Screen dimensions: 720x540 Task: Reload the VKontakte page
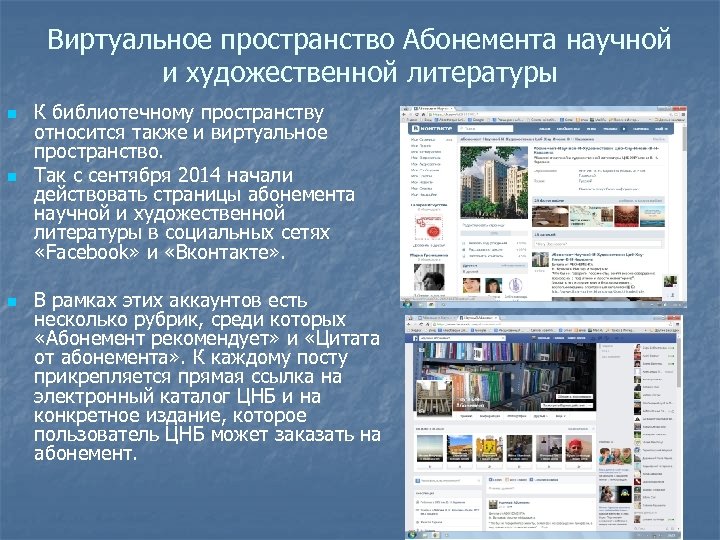click(x=417, y=114)
